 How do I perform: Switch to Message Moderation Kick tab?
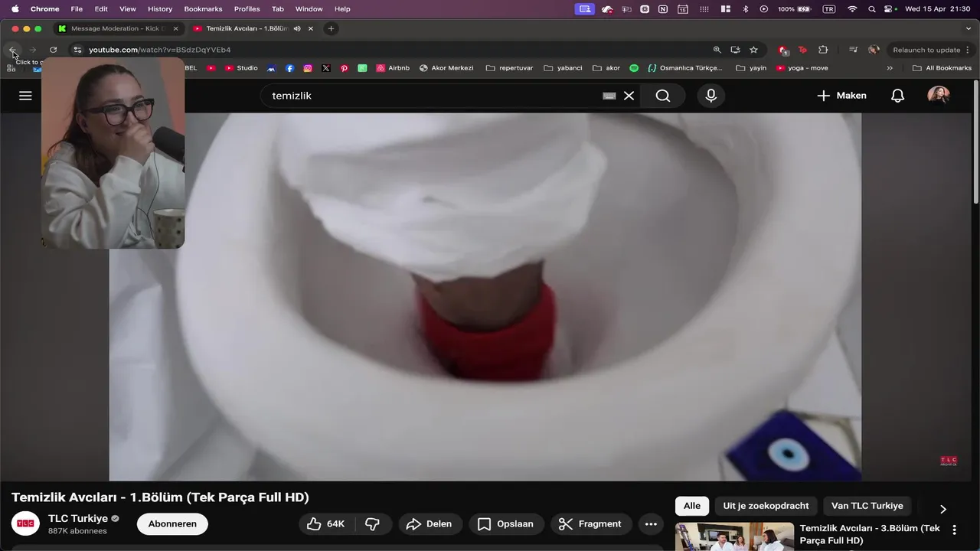[119, 28]
